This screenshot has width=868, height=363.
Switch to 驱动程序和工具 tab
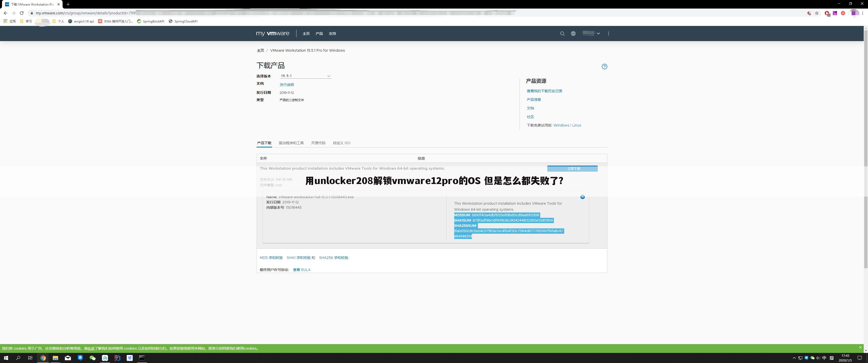tap(291, 143)
